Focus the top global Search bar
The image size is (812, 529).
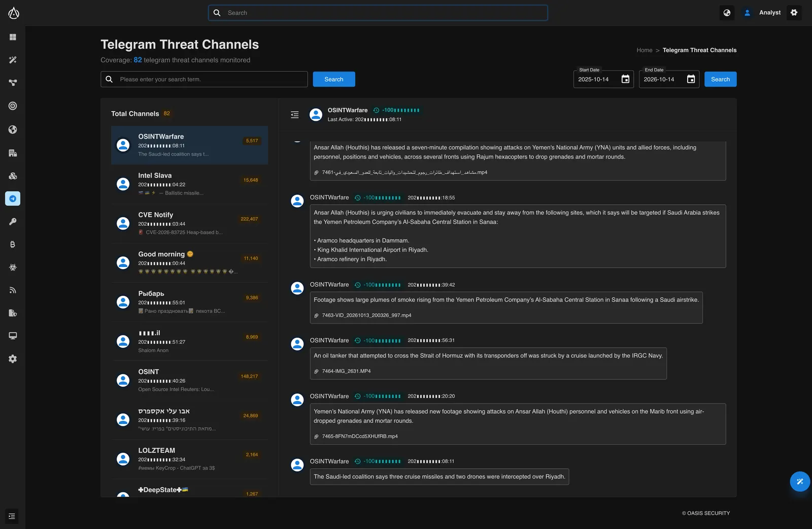tap(378, 13)
